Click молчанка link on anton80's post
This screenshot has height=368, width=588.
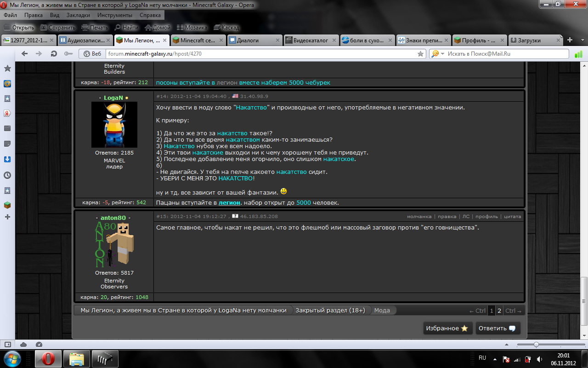[x=419, y=216]
